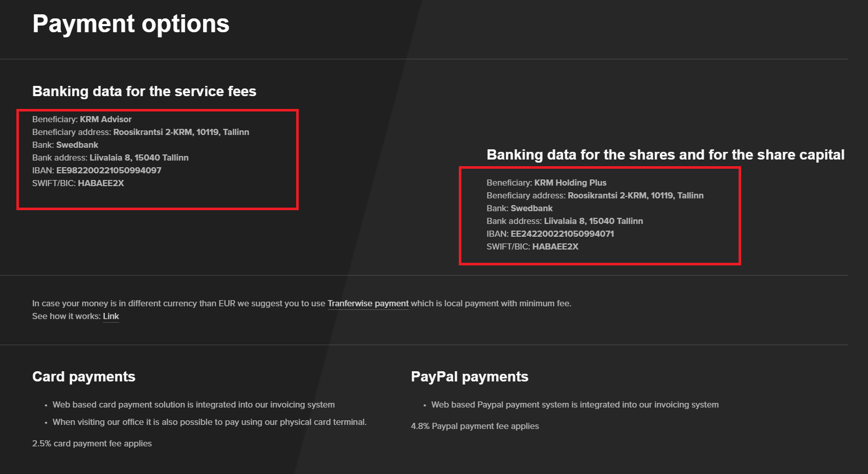Click the PayPal payments heading
The height and width of the screenshot is (474, 868).
point(470,377)
